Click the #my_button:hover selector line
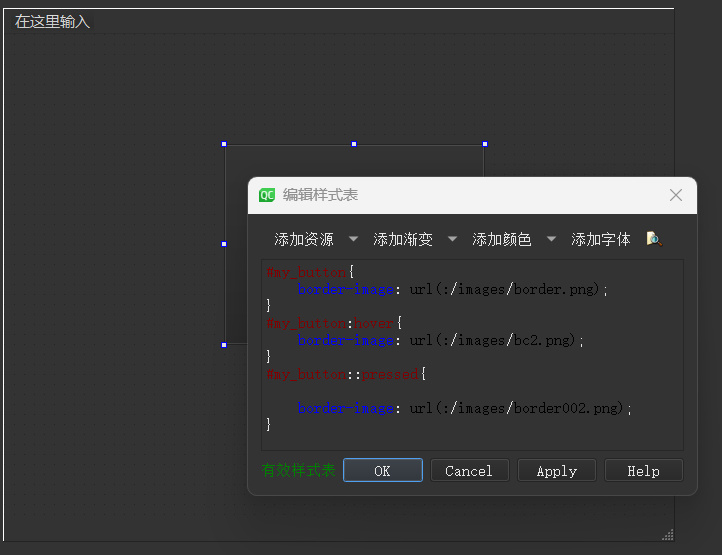Viewport: 722px width, 555px height. click(x=334, y=323)
